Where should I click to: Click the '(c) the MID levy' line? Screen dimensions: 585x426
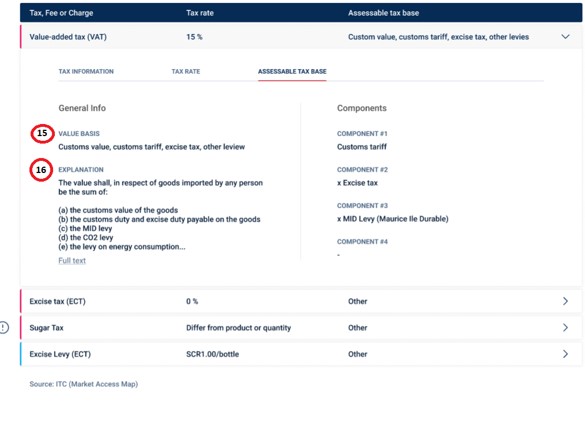click(85, 228)
